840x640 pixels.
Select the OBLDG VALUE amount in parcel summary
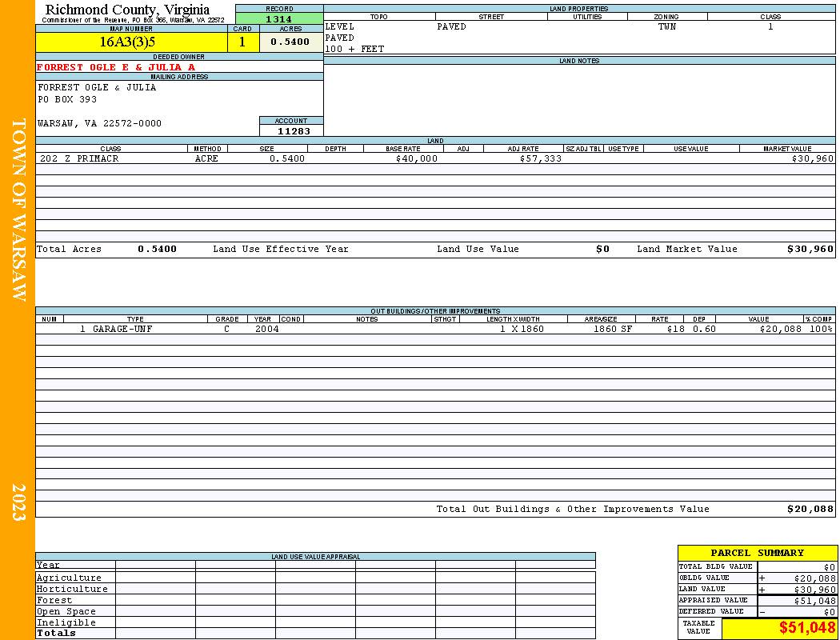[815, 578]
